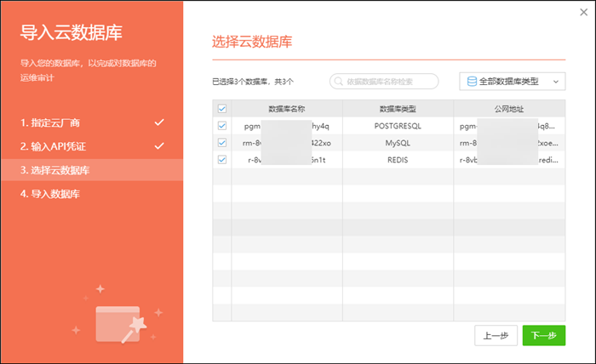Click the magnifier icon in the search box

click(339, 82)
